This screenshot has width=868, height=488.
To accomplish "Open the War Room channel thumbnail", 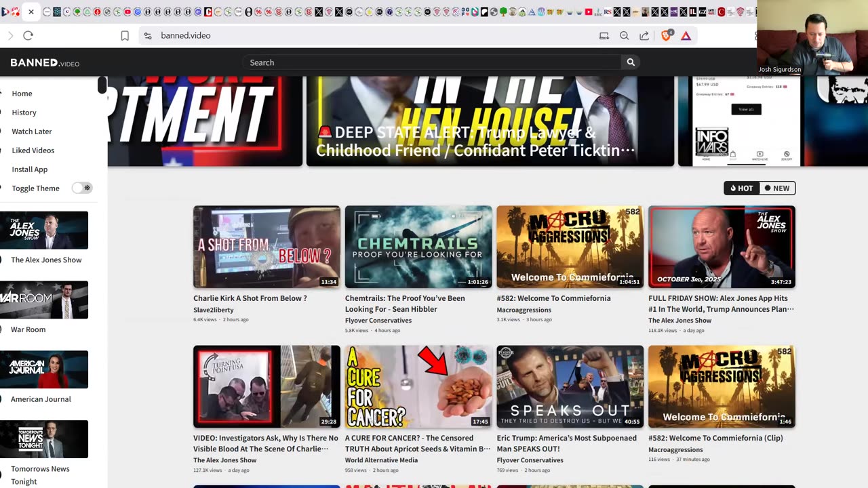I will pyautogui.click(x=44, y=300).
